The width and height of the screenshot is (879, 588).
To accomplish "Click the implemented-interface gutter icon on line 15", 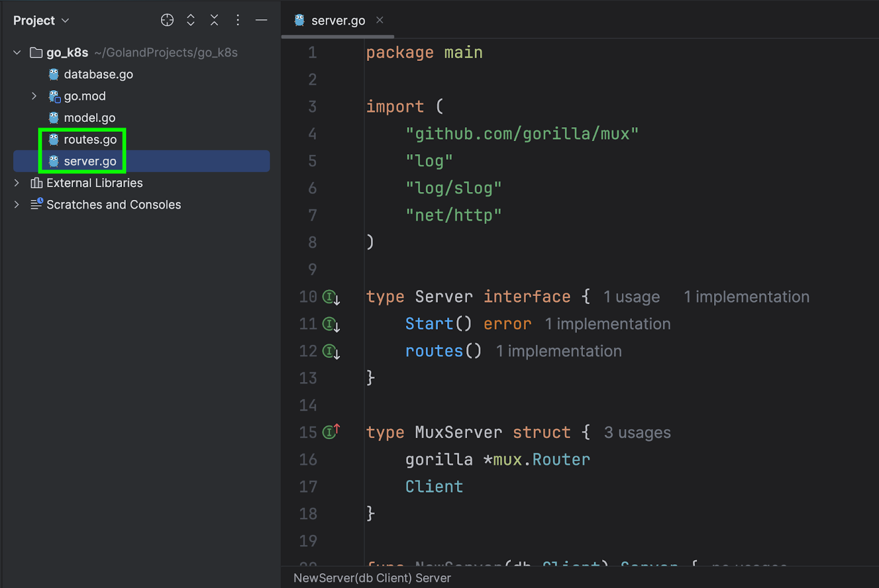I will (x=331, y=432).
